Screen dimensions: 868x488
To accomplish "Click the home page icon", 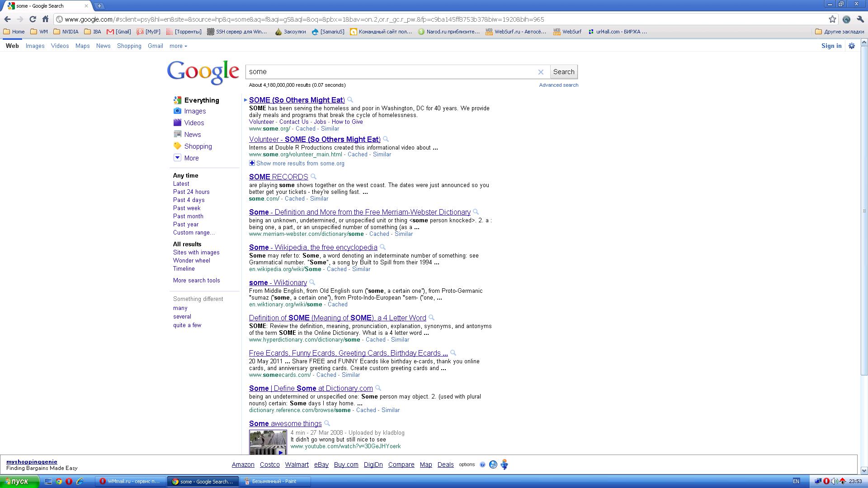I will 45,19.
